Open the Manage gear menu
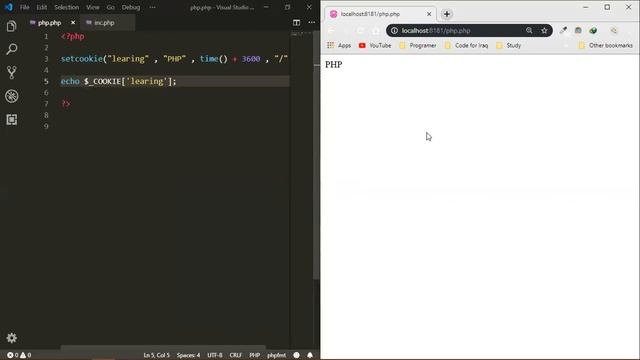 click(x=11, y=338)
